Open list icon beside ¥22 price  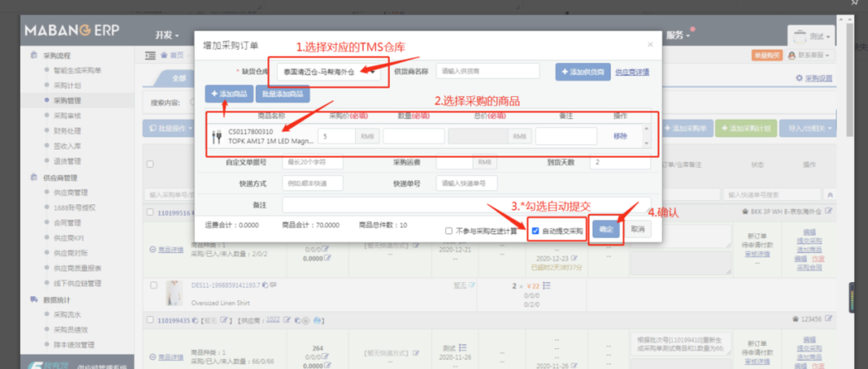click(x=547, y=285)
